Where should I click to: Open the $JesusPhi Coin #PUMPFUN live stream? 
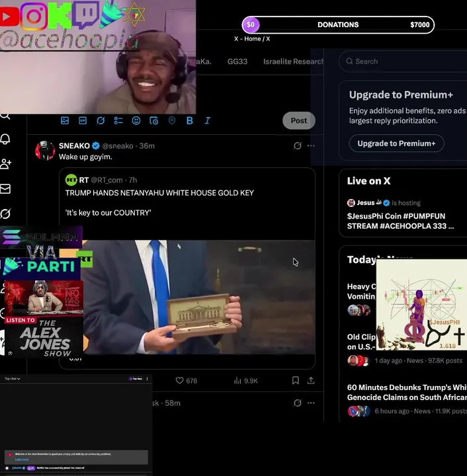click(x=400, y=221)
